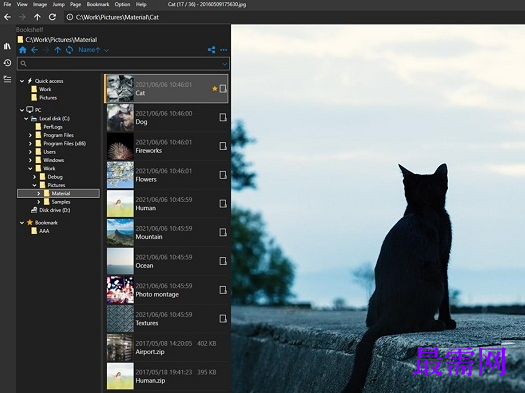Viewport: 525px width, 393px height.
Task: Open the Option menu
Action: coord(122,4)
